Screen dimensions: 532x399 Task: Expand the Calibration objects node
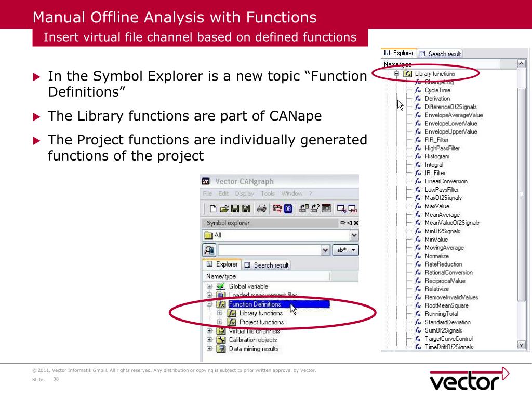coord(209,340)
